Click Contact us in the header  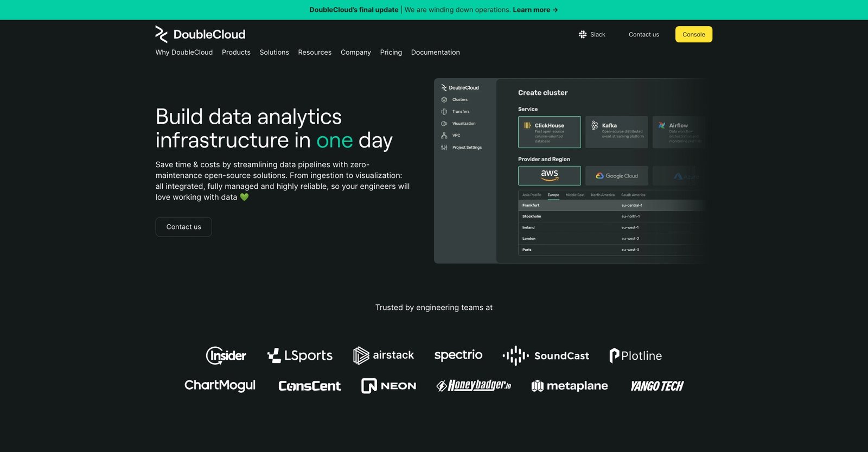click(644, 34)
